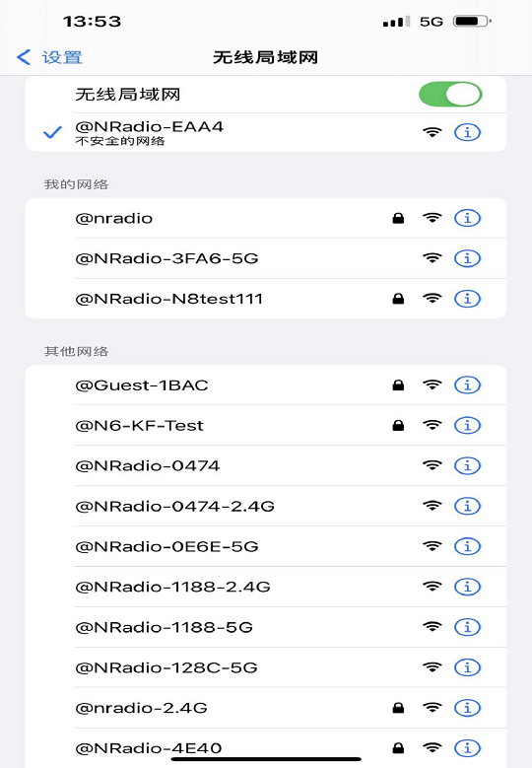Image resolution: width=532 pixels, height=768 pixels.
Task: Show details icon for @NRadio-N8test111
Action: (x=467, y=299)
